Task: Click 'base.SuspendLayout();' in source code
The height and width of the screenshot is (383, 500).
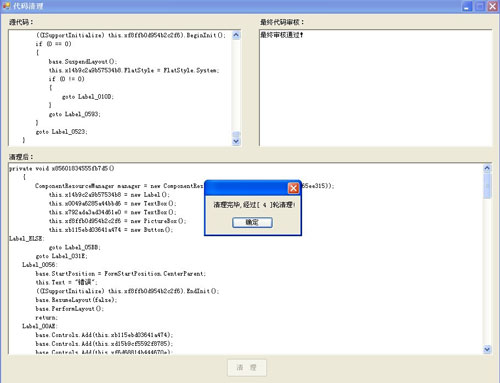Action: pyautogui.click(x=83, y=61)
